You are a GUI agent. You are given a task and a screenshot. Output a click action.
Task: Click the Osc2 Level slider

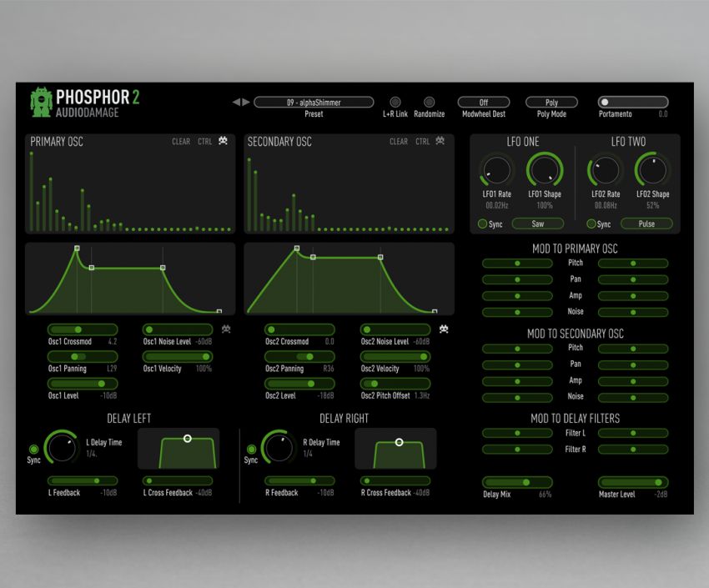coord(299,384)
